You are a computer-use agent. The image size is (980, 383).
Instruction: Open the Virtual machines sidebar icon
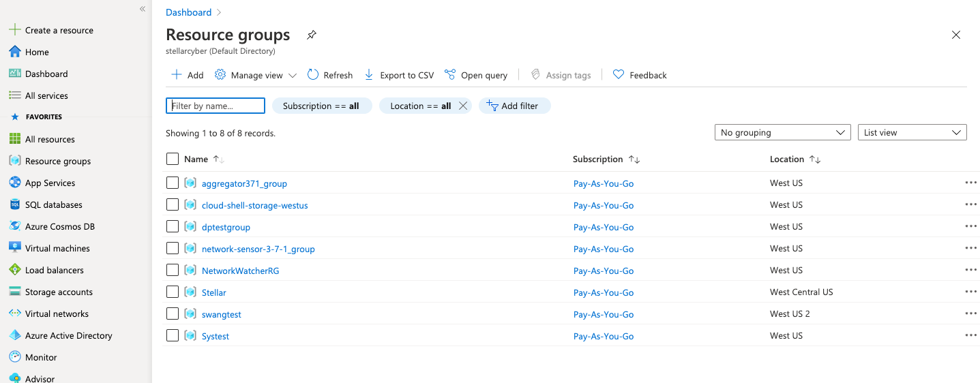pyautogui.click(x=14, y=248)
